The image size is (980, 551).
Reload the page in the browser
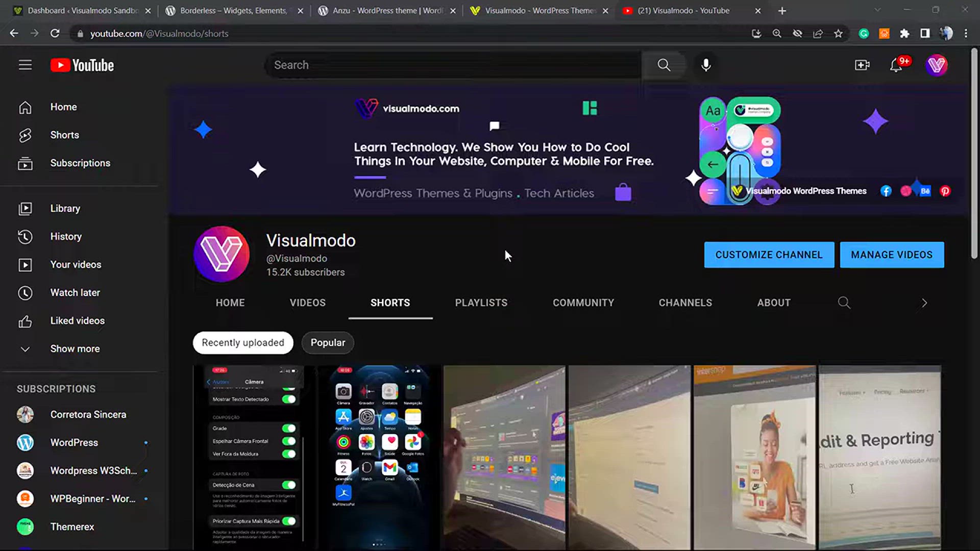pyautogui.click(x=55, y=33)
